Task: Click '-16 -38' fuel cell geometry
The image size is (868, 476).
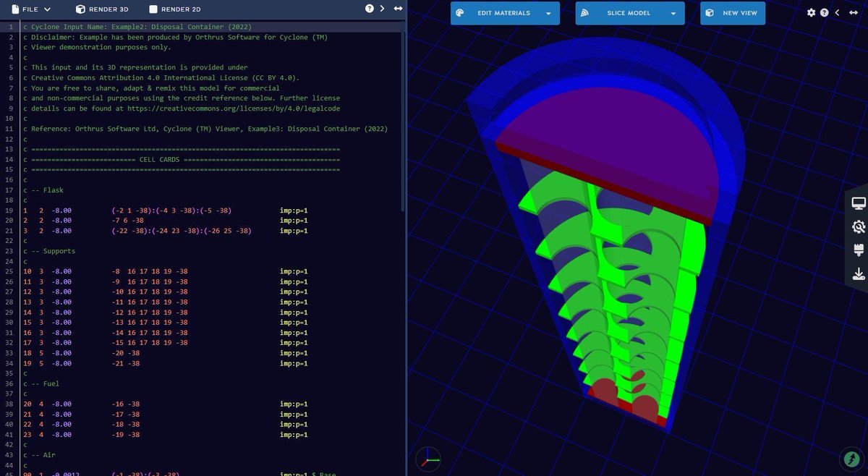Action: point(126,404)
